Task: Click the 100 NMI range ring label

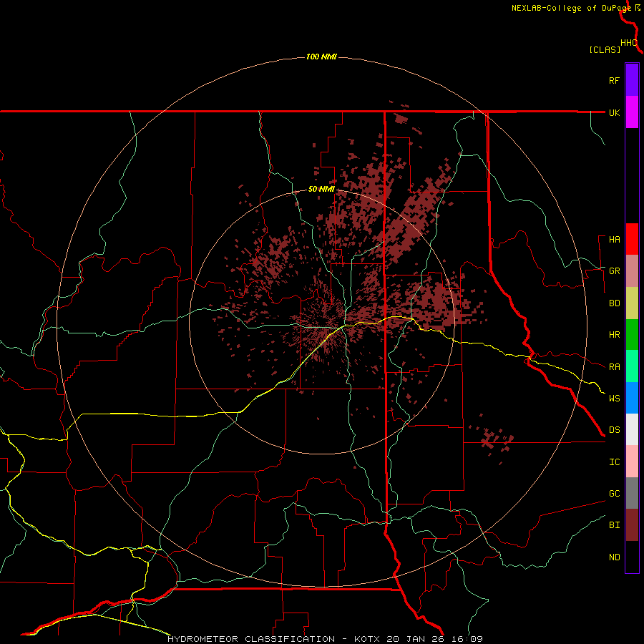Action: [x=321, y=57]
